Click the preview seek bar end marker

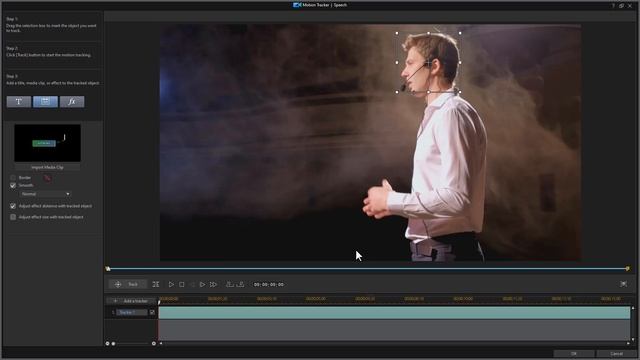point(627,269)
